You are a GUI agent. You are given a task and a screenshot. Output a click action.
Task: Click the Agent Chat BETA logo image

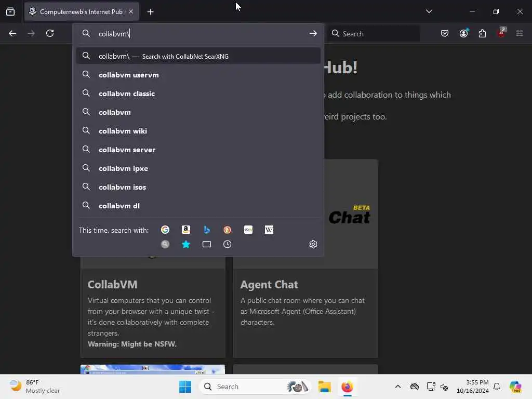(350, 215)
